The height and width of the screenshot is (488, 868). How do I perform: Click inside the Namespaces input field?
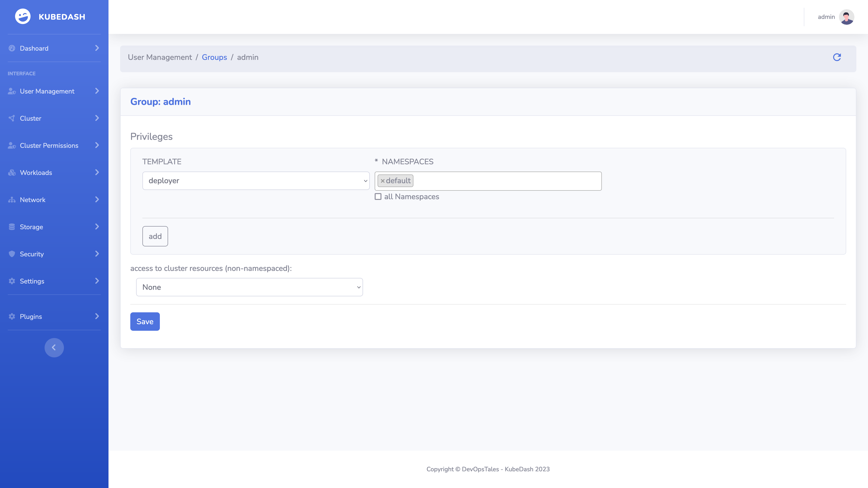coord(505,181)
